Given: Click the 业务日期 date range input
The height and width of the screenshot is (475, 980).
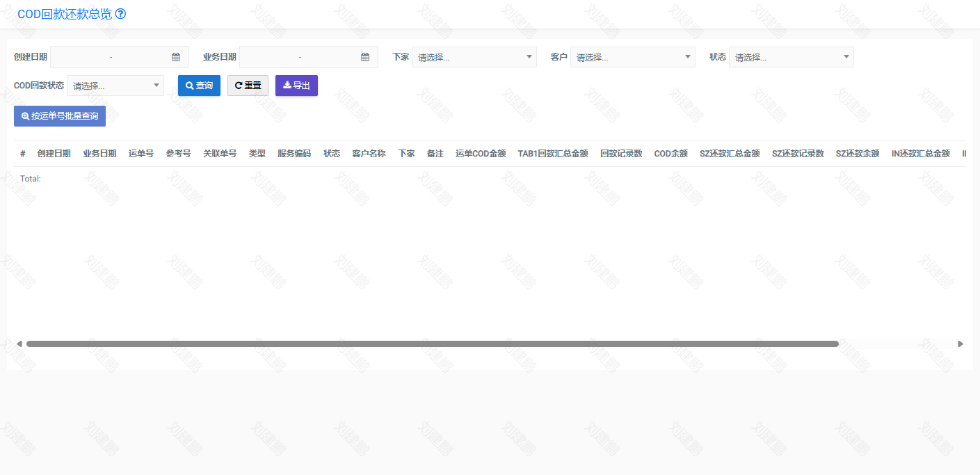Looking at the screenshot, I should point(300,57).
